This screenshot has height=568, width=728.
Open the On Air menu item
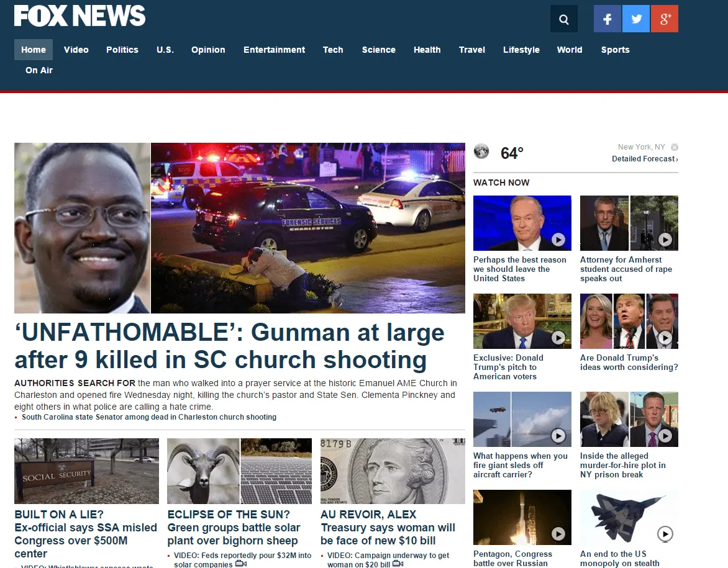click(x=39, y=70)
